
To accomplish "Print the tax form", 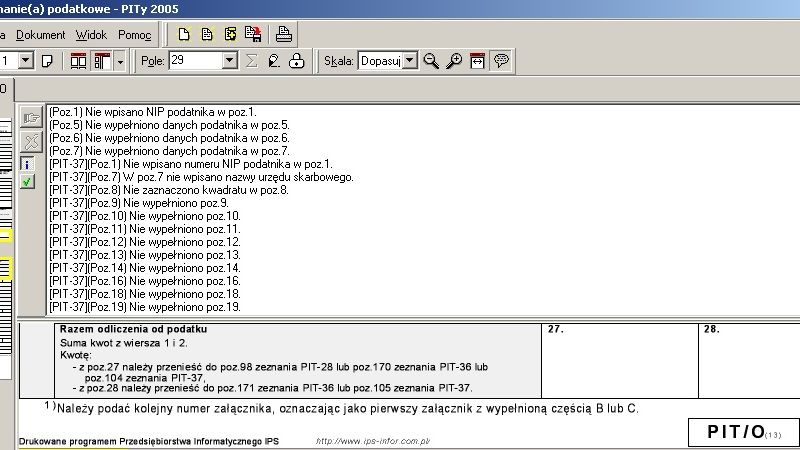I will pyautogui.click(x=284, y=35).
